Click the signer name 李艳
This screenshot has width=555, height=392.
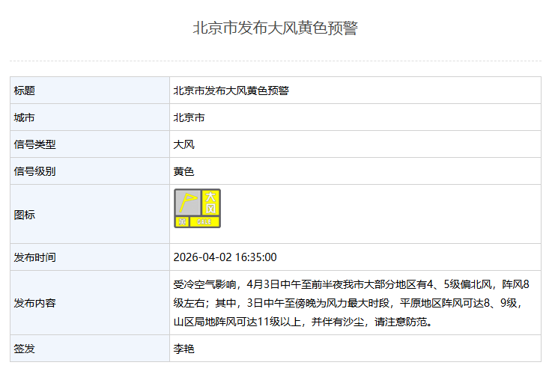[184, 349]
